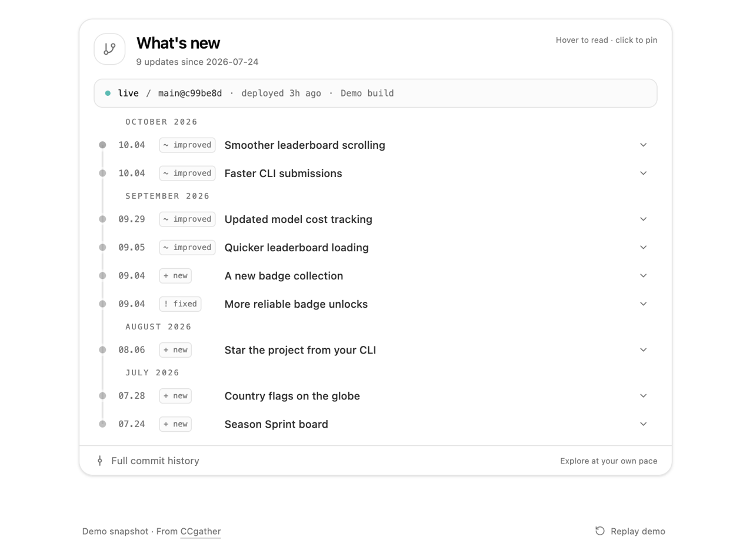Viewport: 753px width, 560px height.
Task: Expand the Country flags on the globe chevron
Action: click(x=643, y=395)
